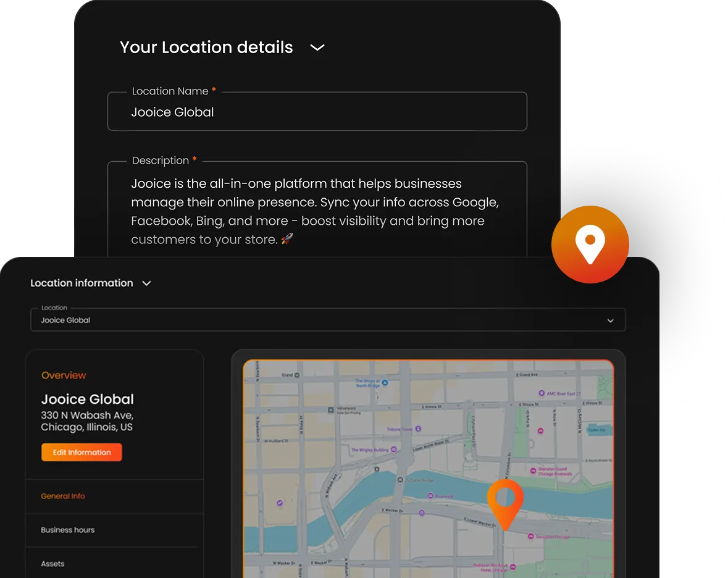The width and height of the screenshot is (728, 578).
Task: Edit the Location Name input field
Action: (317, 111)
